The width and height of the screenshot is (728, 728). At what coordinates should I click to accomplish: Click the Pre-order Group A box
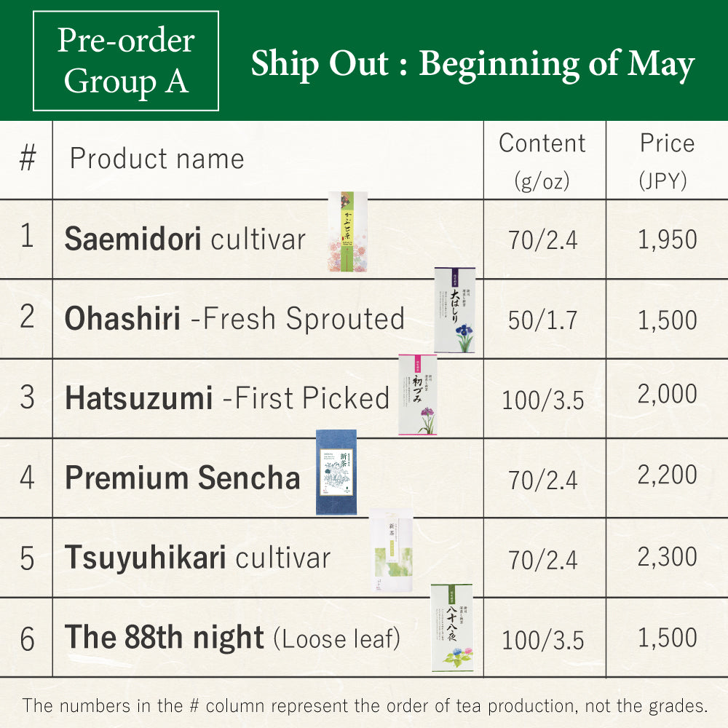126,61
